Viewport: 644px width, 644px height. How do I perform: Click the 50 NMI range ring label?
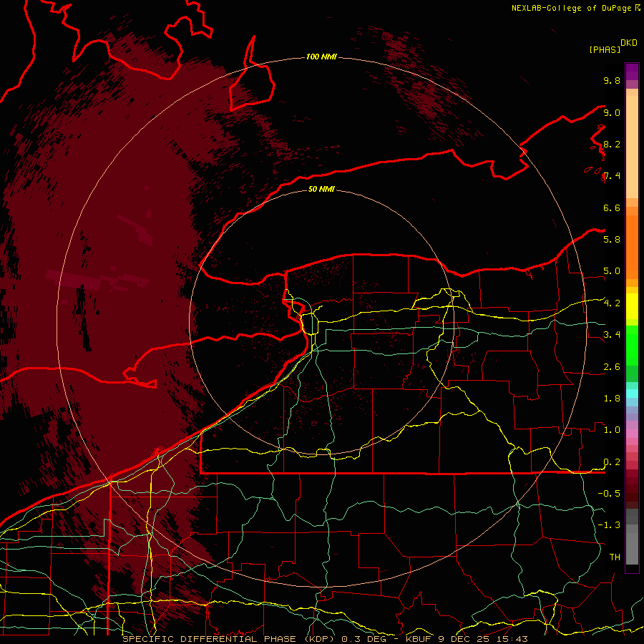pyautogui.click(x=321, y=189)
